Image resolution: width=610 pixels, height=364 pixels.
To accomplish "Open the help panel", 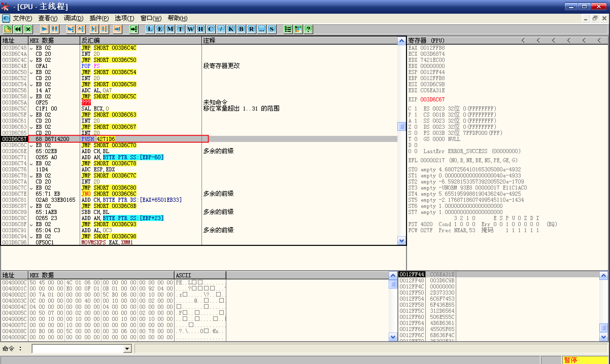I will click(308, 29).
